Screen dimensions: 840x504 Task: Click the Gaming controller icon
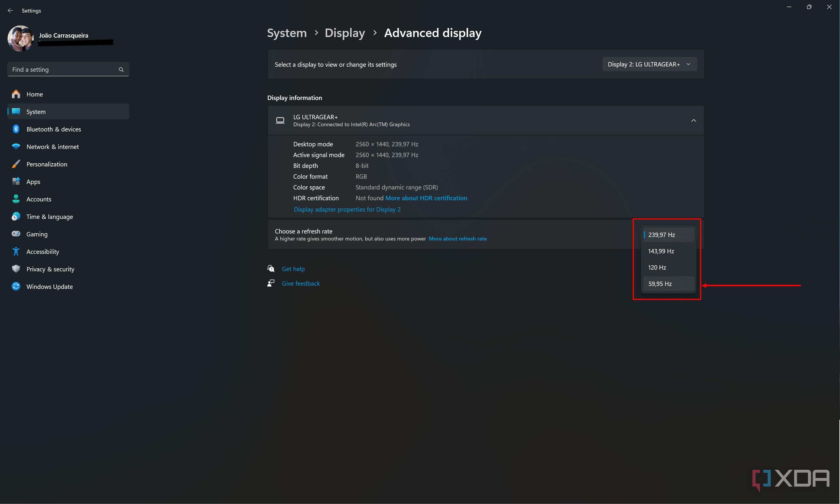pyautogui.click(x=16, y=234)
